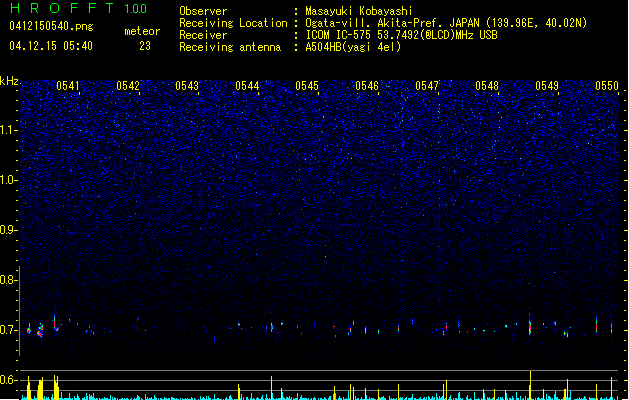Select the meteor count value 23

pos(145,46)
